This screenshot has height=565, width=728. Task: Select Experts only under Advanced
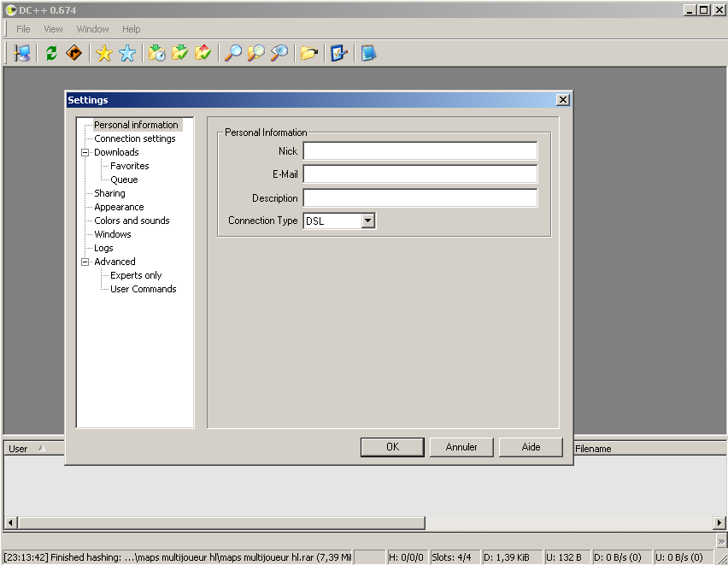136,275
